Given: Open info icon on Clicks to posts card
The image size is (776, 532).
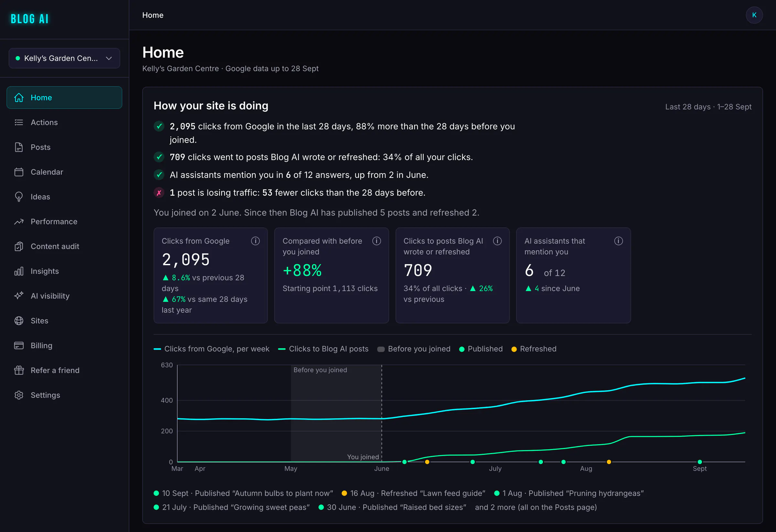Looking at the screenshot, I should point(498,241).
